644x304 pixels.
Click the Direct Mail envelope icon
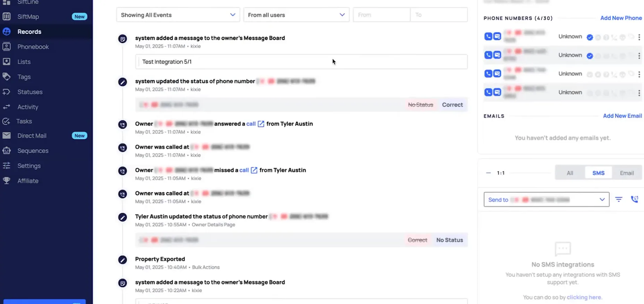[x=6, y=135]
